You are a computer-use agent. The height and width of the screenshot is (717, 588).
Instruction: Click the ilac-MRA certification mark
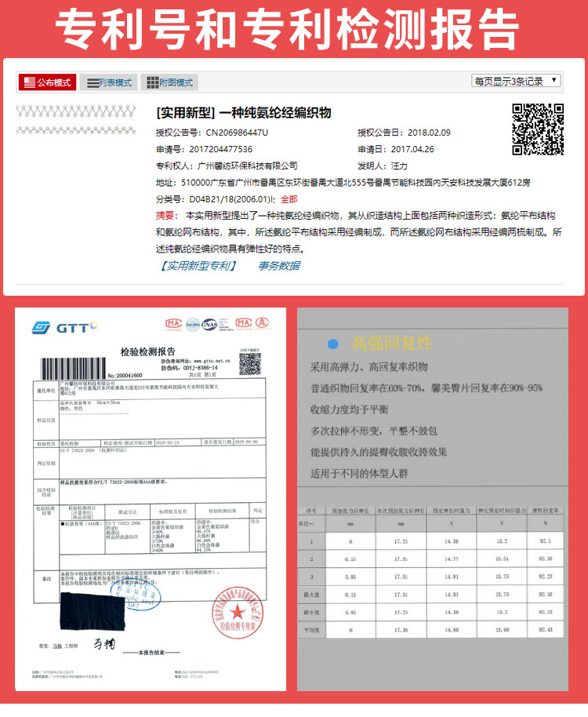click(193, 324)
